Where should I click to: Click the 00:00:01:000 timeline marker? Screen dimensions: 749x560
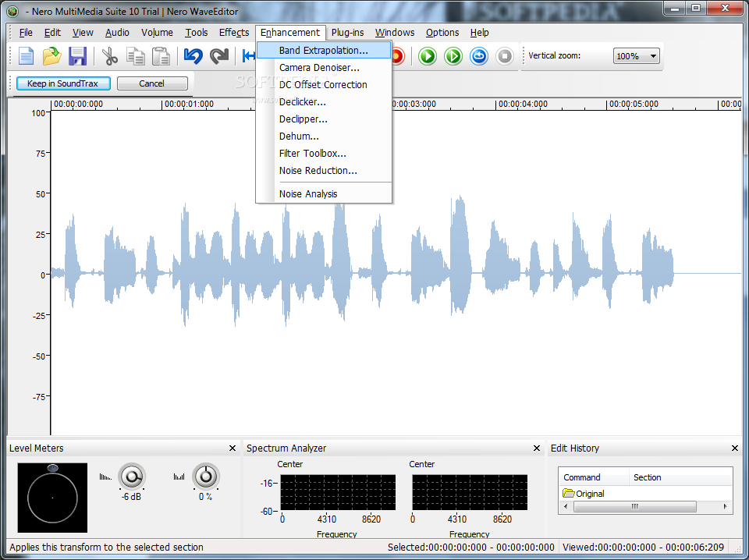pyautogui.click(x=190, y=104)
